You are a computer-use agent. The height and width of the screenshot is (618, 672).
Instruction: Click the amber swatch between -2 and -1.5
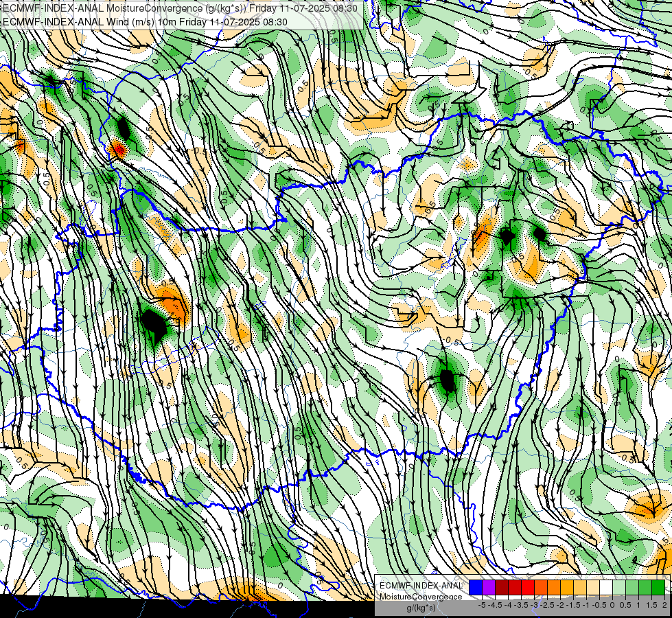pyautogui.click(x=567, y=587)
